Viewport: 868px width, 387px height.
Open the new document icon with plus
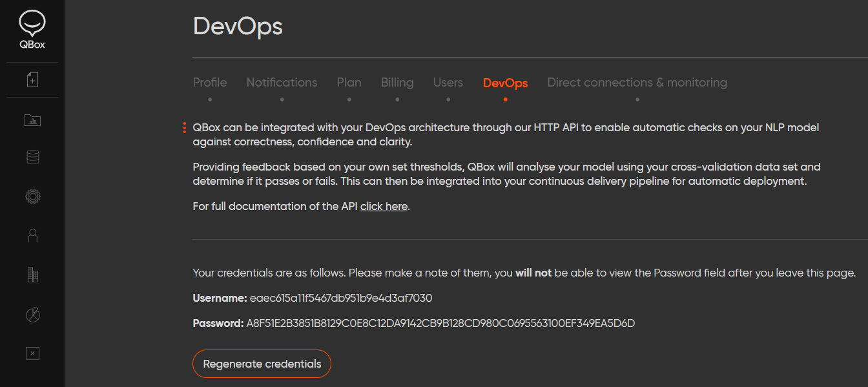click(32, 79)
